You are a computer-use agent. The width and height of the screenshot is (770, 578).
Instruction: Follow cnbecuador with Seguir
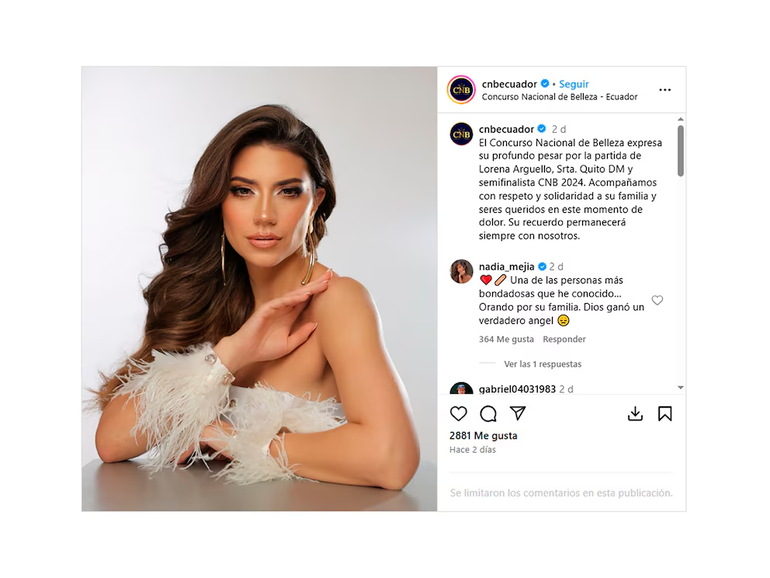point(574,84)
